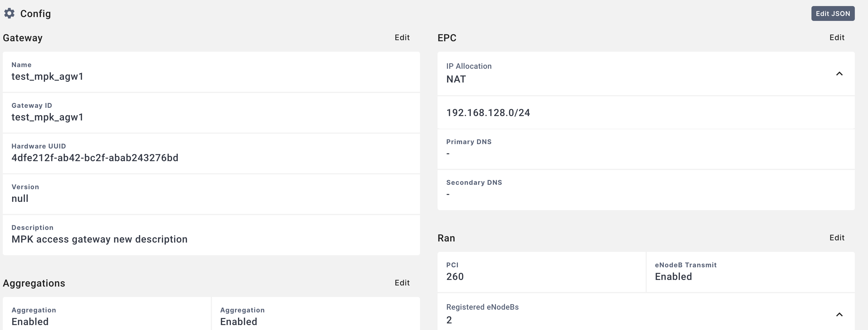Image resolution: width=868 pixels, height=330 pixels.
Task: Collapse the Registered eNodeBs chevron
Action: (x=839, y=315)
